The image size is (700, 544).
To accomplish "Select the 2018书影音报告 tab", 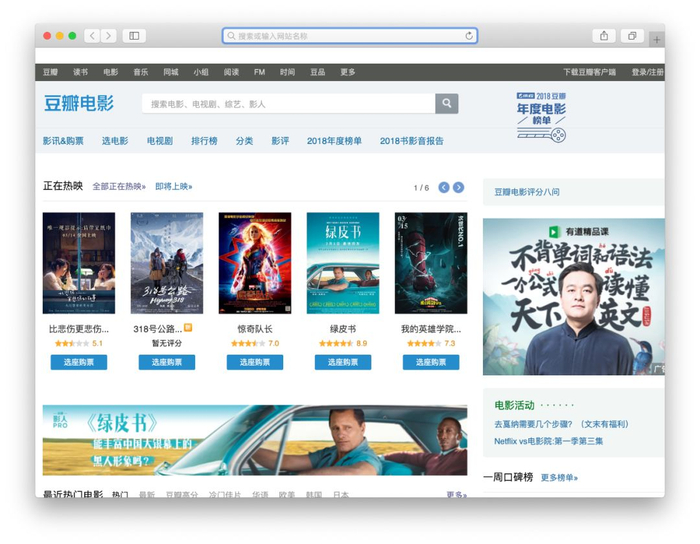I will [x=412, y=141].
